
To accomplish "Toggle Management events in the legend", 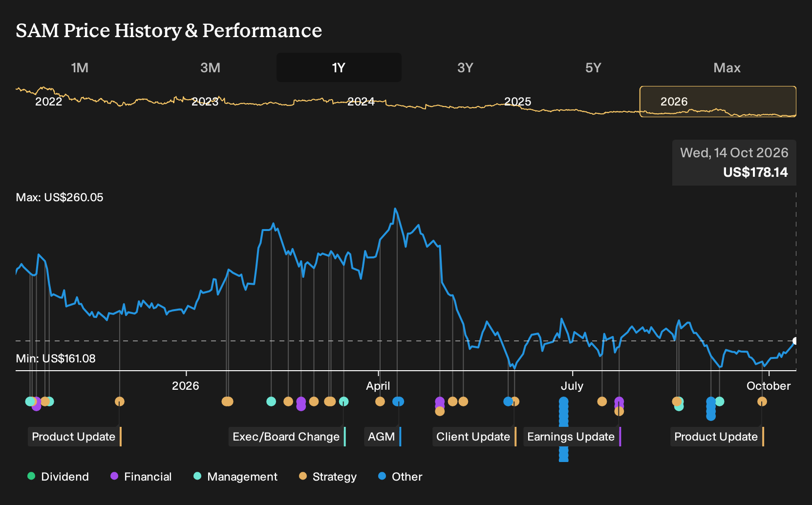I will [235, 477].
